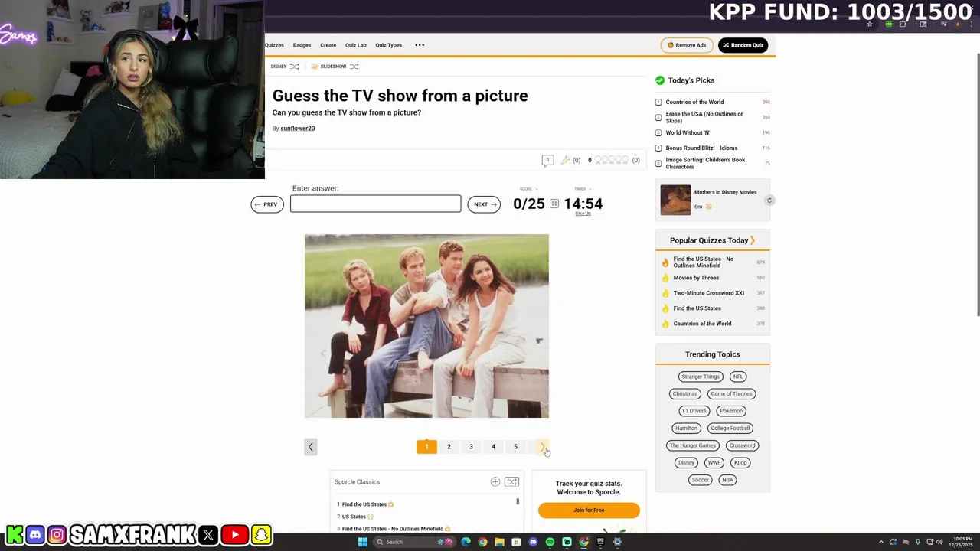Open Windows Start menu
The width and height of the screenshot is (980, 551).
362,542
